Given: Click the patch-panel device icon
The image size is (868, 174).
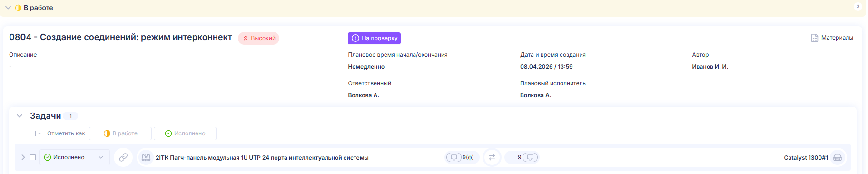Looking at the screenshot, I should point(146,157).
